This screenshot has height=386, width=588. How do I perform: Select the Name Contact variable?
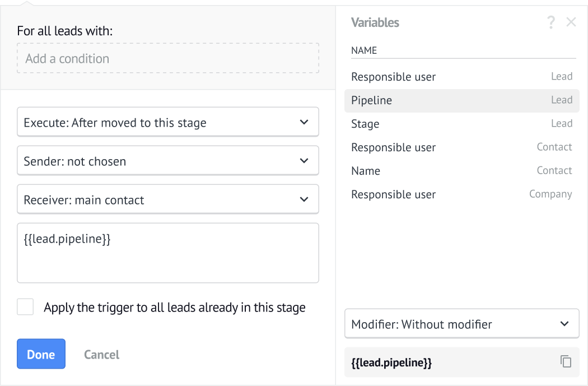pyautogui.click(x=461, y=171)
